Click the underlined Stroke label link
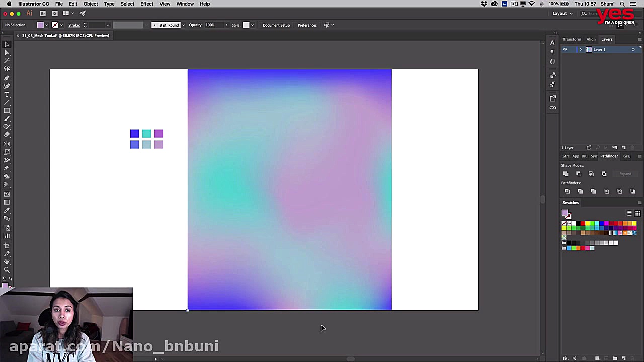 (x=74, y=25)
